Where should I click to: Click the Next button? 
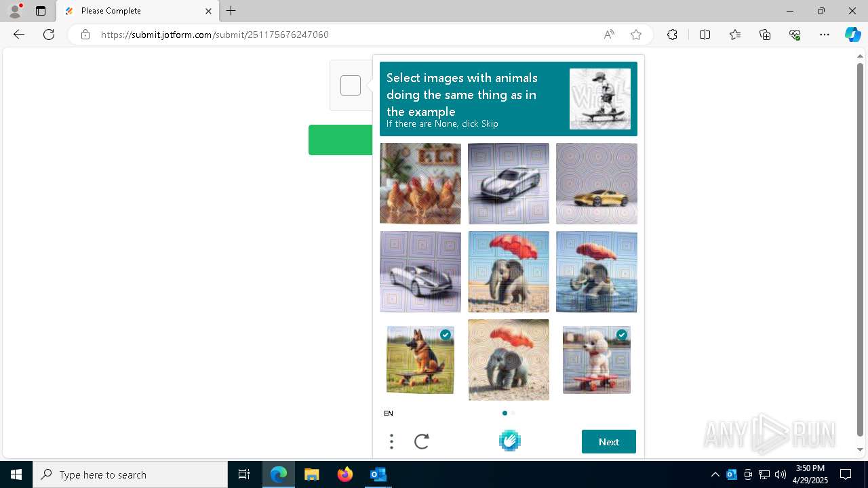(609, 442)
